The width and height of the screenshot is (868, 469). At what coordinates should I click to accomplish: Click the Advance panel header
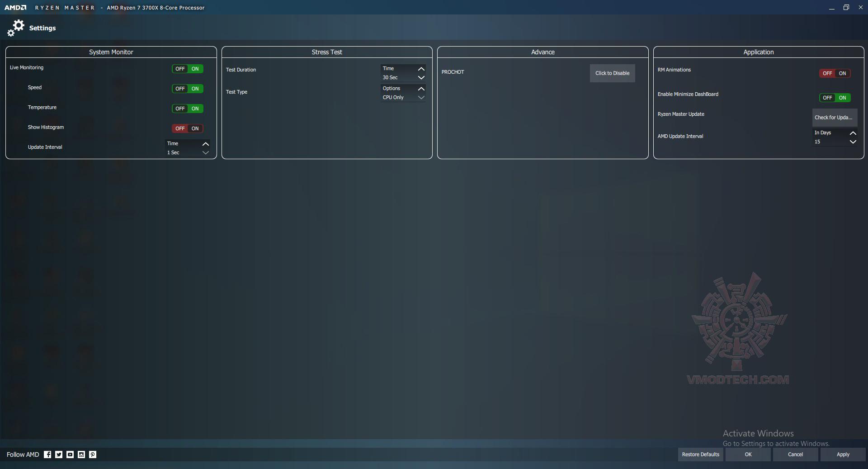point(543,52)
